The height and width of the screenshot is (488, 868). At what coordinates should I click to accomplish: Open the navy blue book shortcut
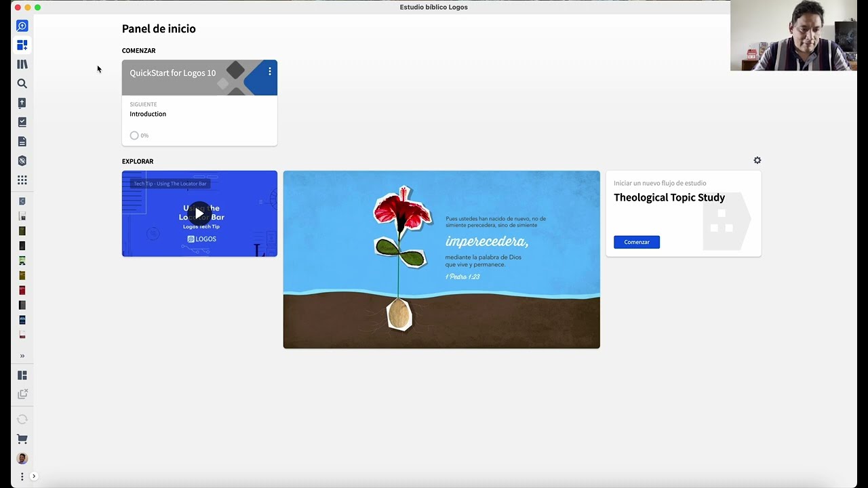coord(22,320)
